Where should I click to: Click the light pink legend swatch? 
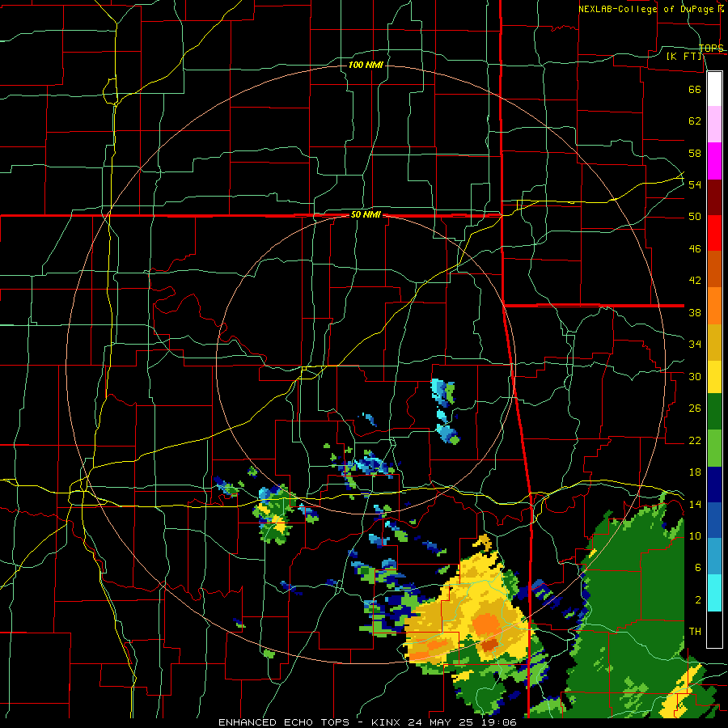[x=714, y=125]
